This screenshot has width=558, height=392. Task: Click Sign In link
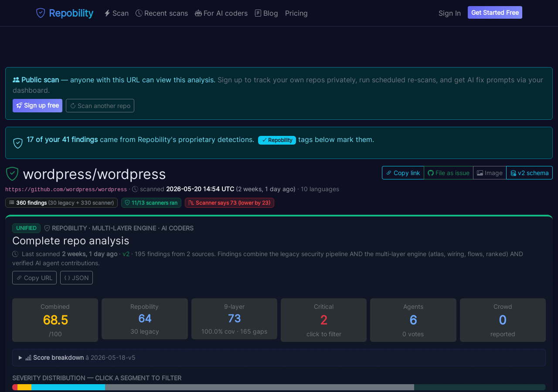pos(449,13)
